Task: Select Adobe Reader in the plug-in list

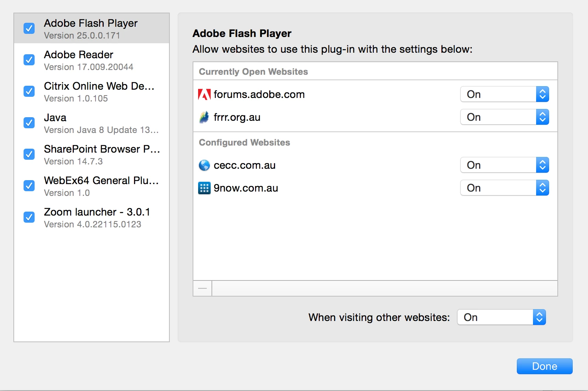Action: coord(92,60)
